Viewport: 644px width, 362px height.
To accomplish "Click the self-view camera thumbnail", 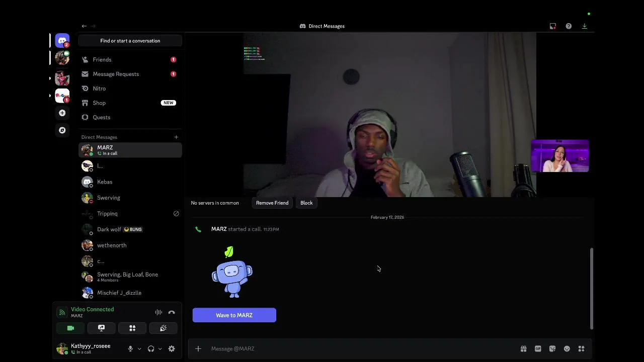I will [x=560, y=156].
